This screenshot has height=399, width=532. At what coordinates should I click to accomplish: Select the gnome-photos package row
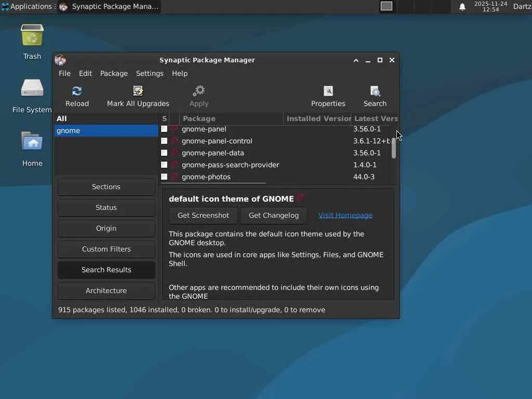(275, 177)
